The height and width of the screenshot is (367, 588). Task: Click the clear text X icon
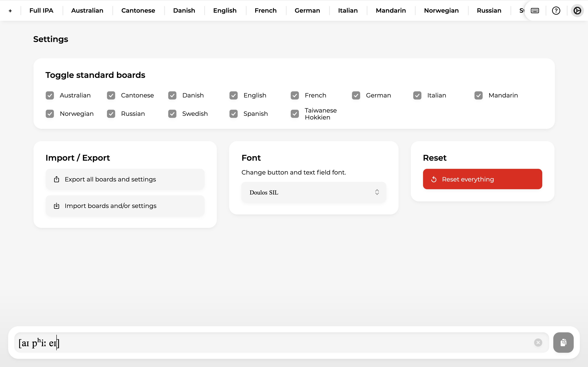pos(538,343)
